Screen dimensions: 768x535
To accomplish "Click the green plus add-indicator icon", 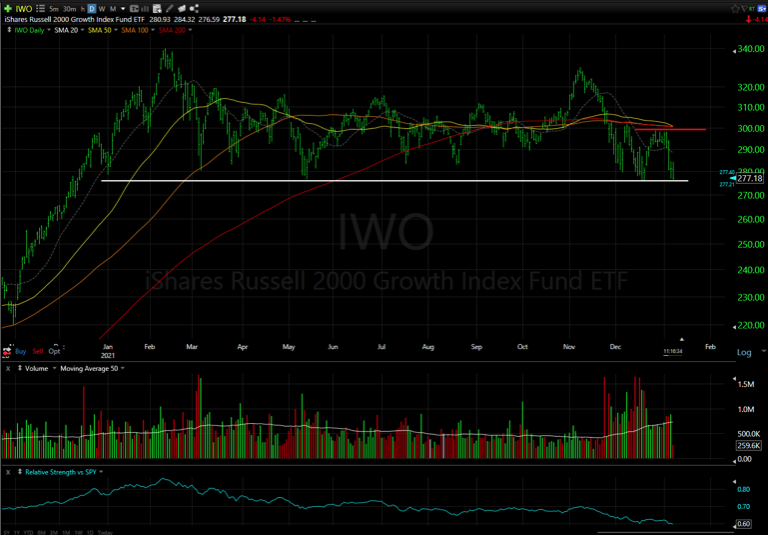I will (8, 8).
